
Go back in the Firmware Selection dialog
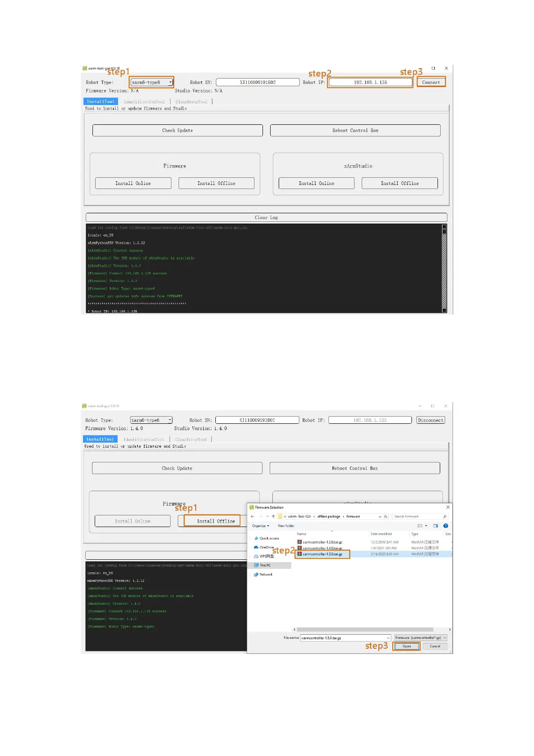[x=253, y=516]
